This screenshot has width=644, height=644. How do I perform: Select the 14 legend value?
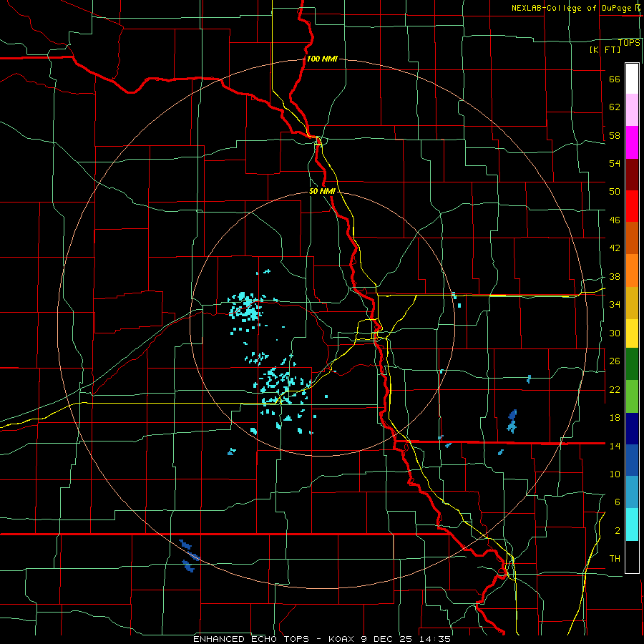point(615,446)
